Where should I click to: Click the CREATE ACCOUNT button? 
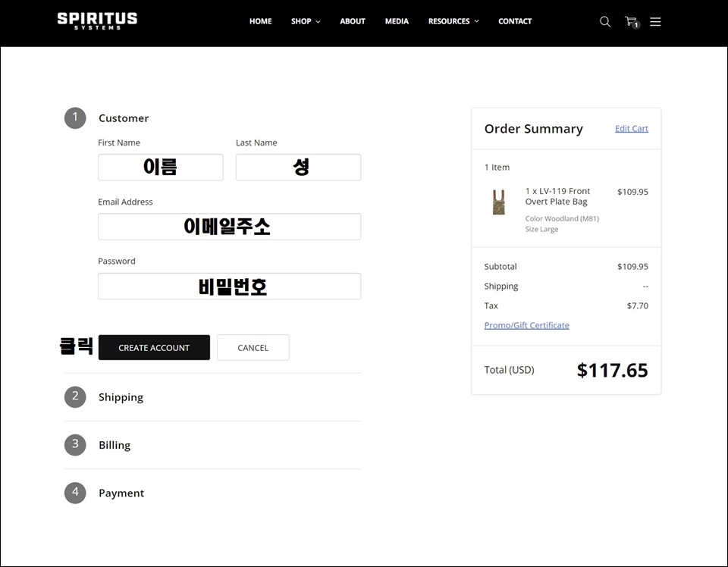click(x=154, y=347)
